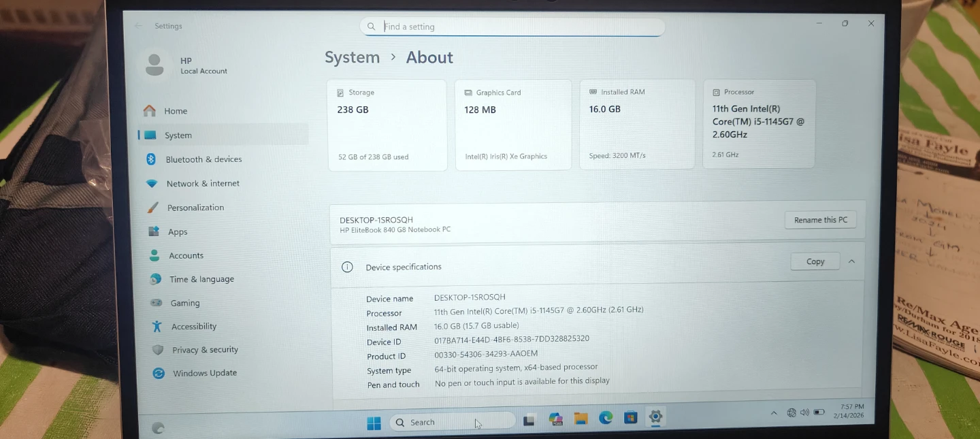This screenshot has width=980, height=439.
Task: Click the Graphics Card monitor icon
Action: pos(468,93)
